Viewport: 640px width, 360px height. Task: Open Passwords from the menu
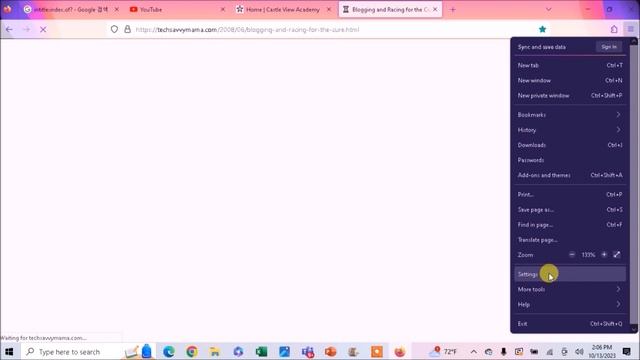tap(570, 160)
